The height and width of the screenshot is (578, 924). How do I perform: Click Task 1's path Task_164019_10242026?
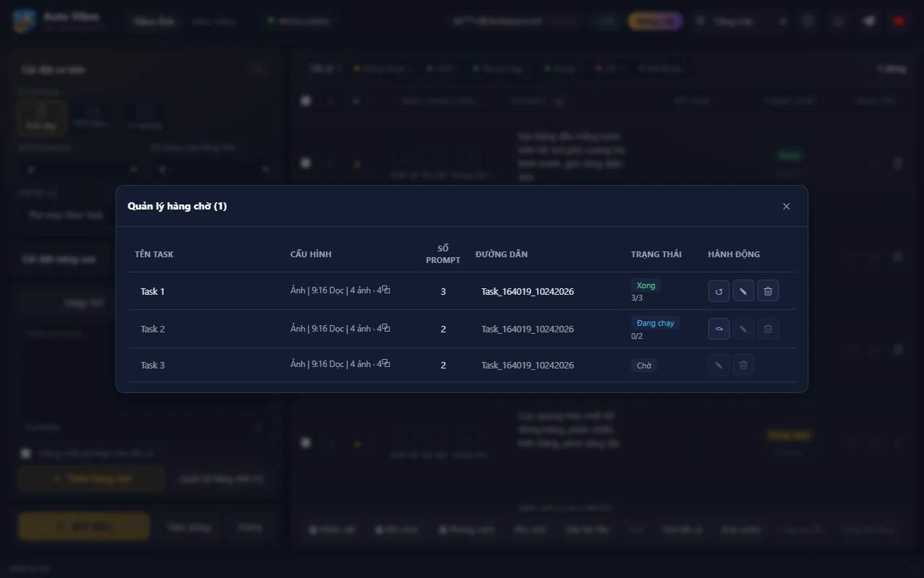[528, 291]
